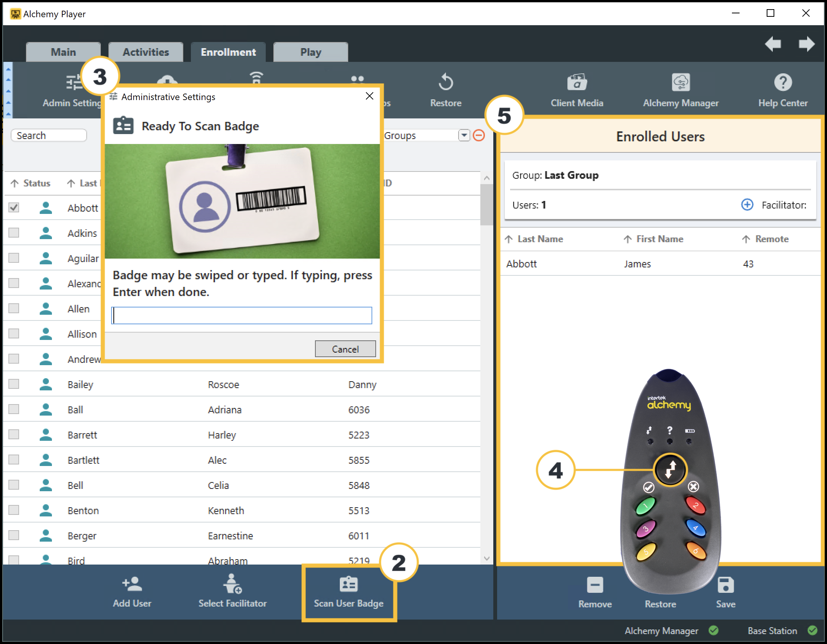Check the Bailey checkbox

(x=14, y=384)
